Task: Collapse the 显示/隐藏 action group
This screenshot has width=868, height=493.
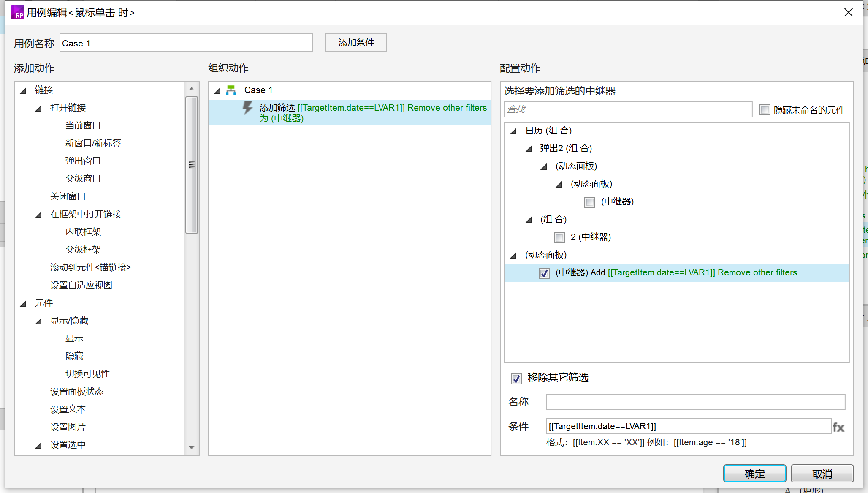Action: click(x=39, y=321)
